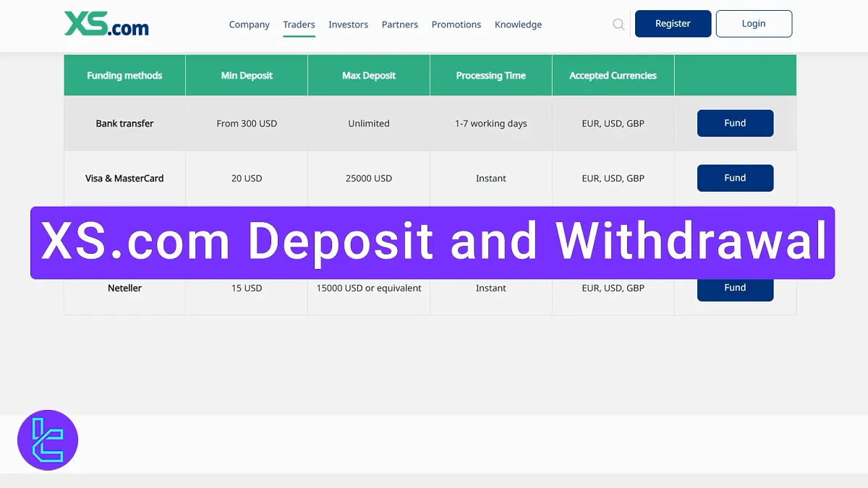
Task: Click the XS.com logo
Action: point(107,24)
